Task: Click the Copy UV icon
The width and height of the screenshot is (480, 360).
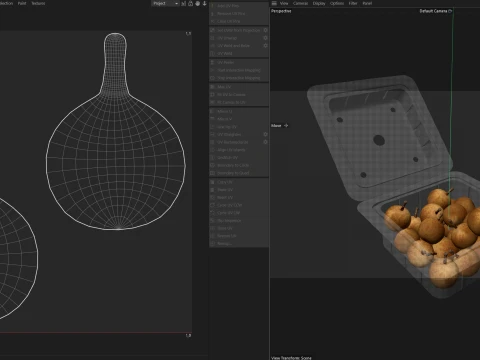Action: [212, 182]
